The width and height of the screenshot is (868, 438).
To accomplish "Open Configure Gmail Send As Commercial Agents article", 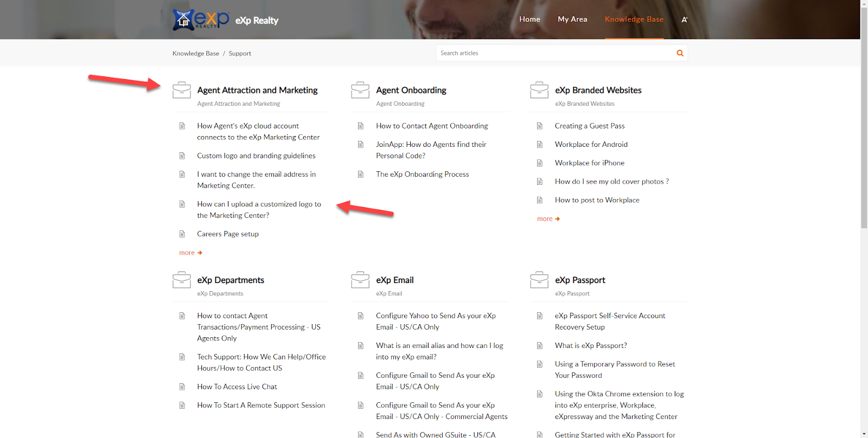I will point(442,410).
